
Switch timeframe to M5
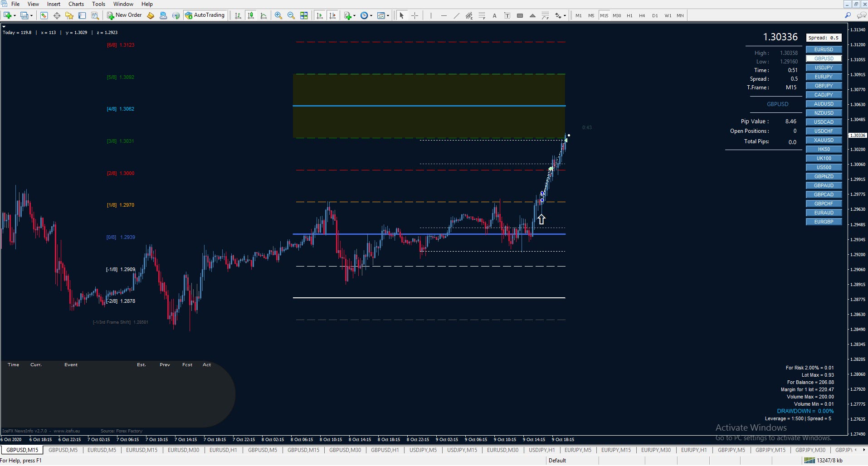[x=591, y=15]
